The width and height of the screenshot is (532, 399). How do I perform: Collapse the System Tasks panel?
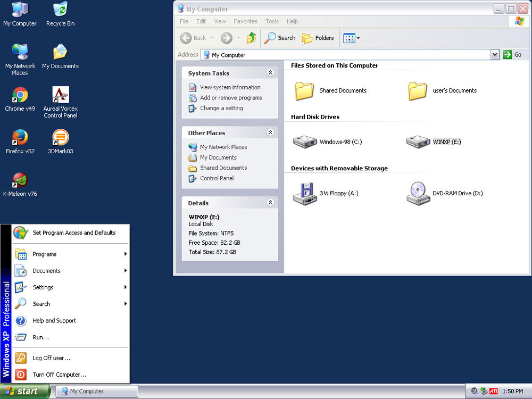point(270,72)
